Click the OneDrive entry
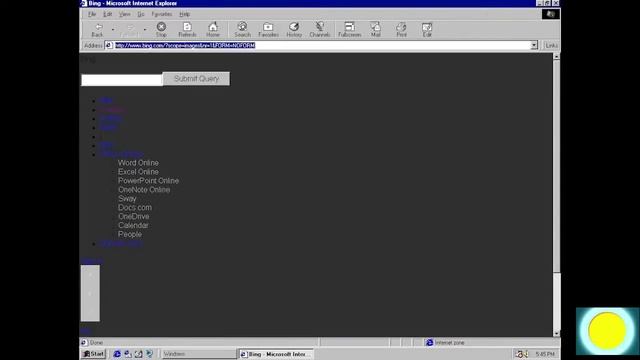Image resolution: width=640 pixels, height=360 pixels. [x=133, y=216]
